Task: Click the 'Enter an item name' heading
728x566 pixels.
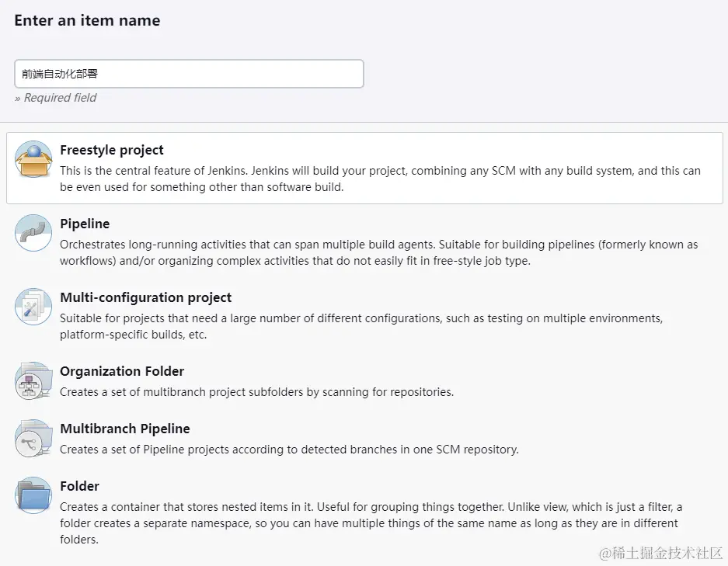Action: pos(87,21)
